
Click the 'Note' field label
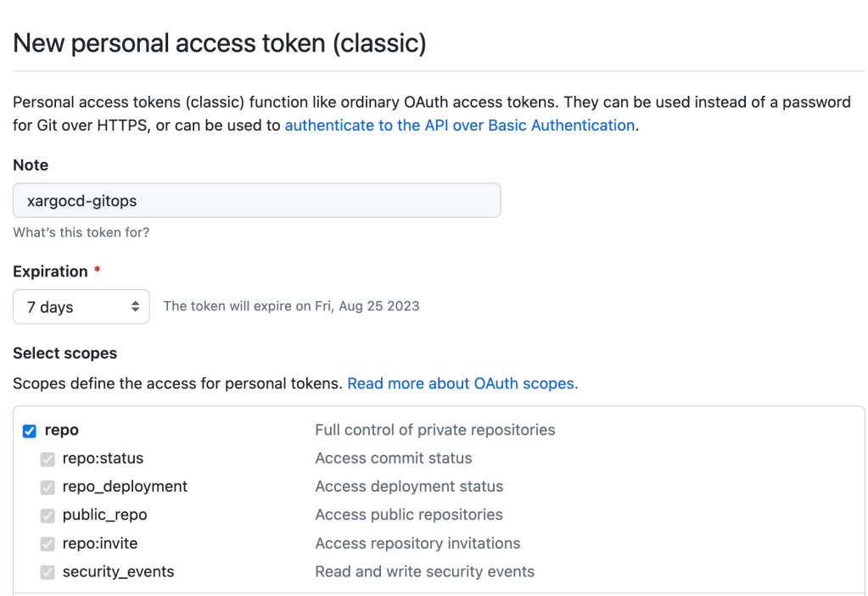[31, 164]
